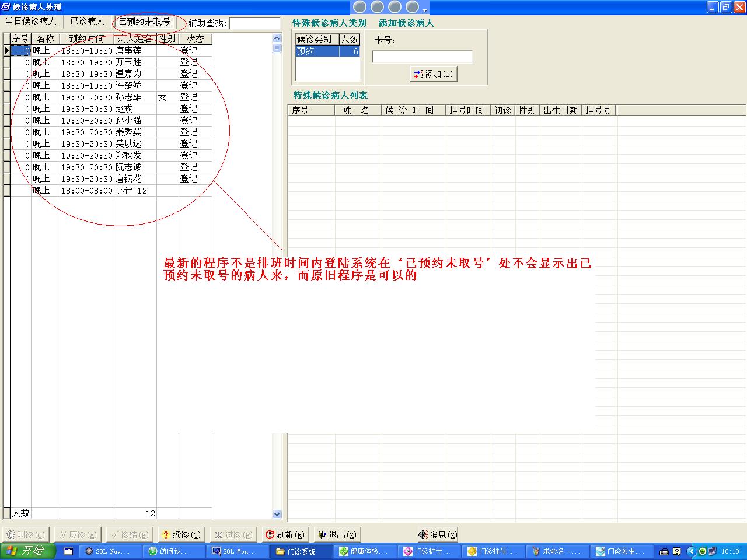Switch to SQL Mon... taskbar window
The image size is (747, 560).
tap(238, 551)
